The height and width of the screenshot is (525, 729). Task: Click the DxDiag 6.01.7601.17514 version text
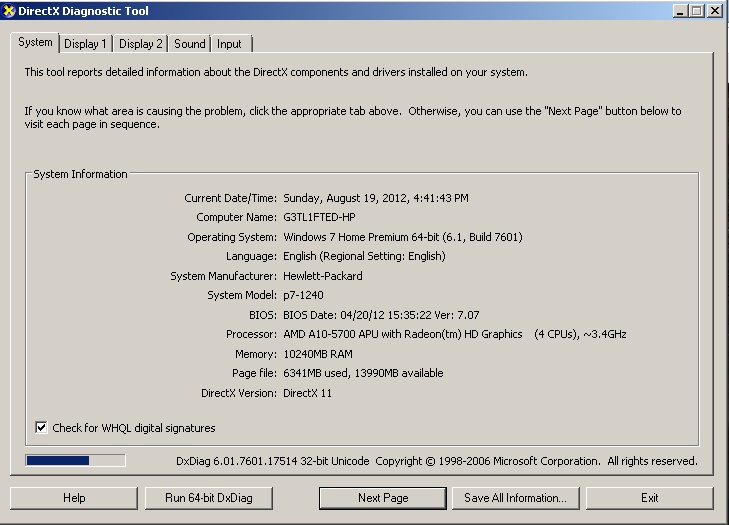tap(272, 461)
